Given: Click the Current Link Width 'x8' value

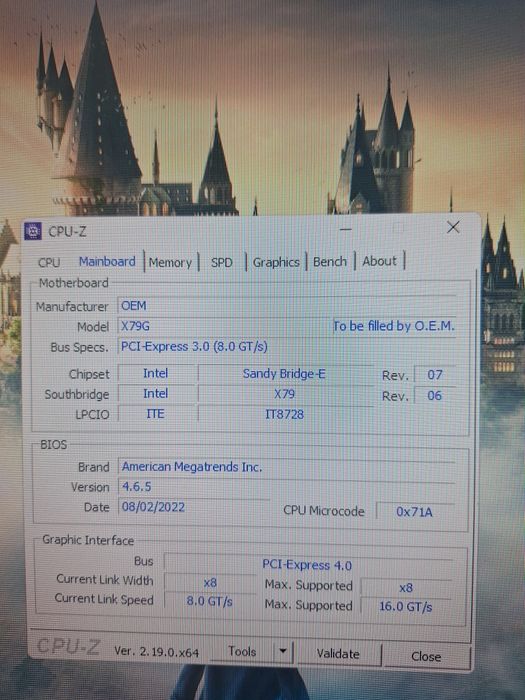Looking at the screenshot, I should [x=210, y=583].
